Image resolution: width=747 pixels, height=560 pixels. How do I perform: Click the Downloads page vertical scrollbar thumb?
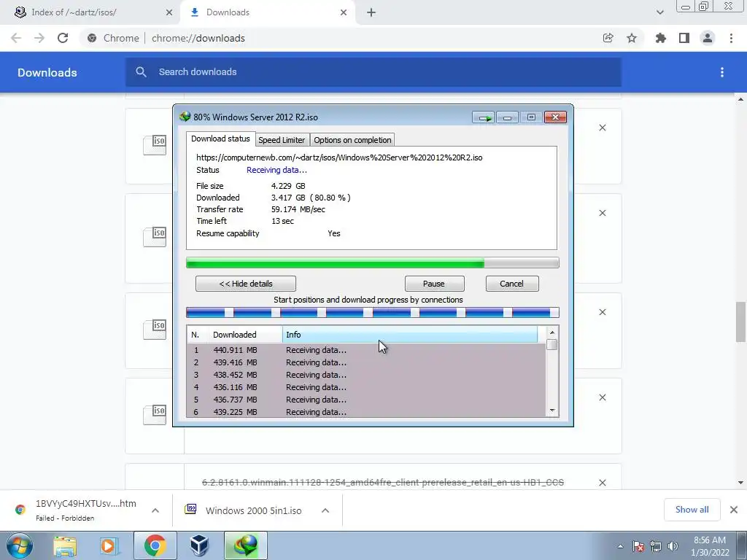[740, 322]
